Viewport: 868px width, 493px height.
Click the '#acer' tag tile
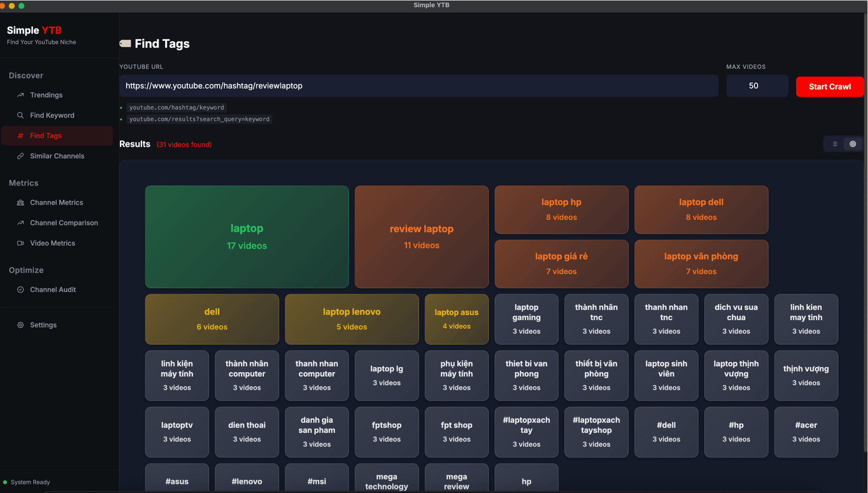[805, 432]
